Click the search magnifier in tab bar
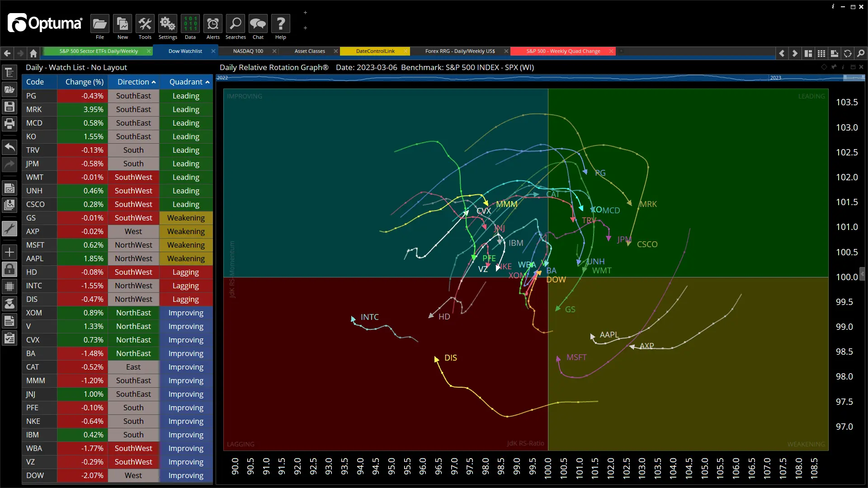This screenshot has width=868, height=488. click(x=861, y=53)
